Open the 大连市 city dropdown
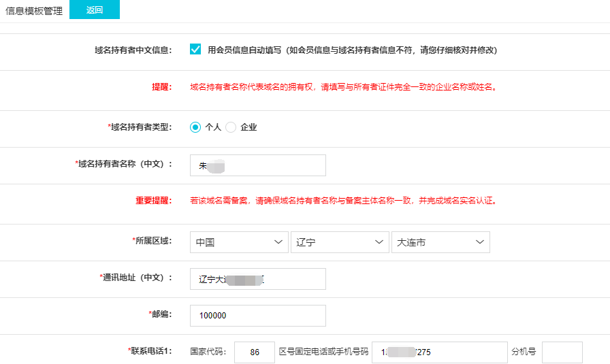Viewport: 610px width, 364px height. [x=440, y=242]
